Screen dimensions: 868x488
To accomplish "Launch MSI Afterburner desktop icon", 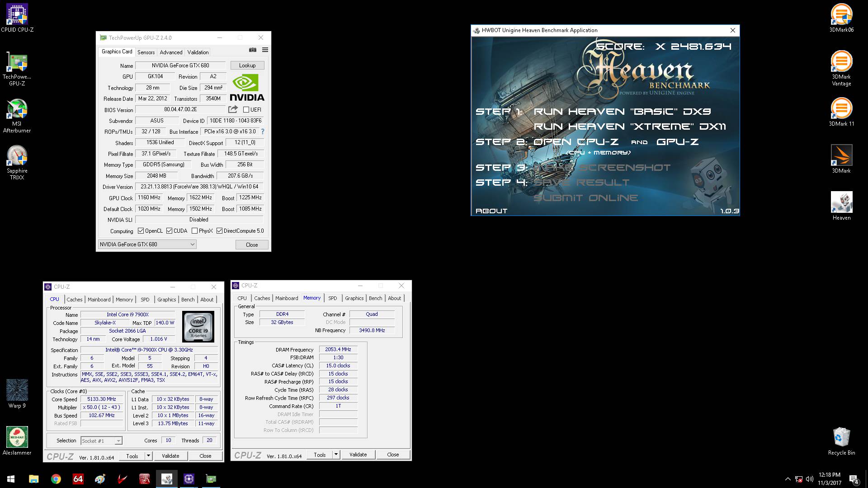I will [x=17, y=116].
